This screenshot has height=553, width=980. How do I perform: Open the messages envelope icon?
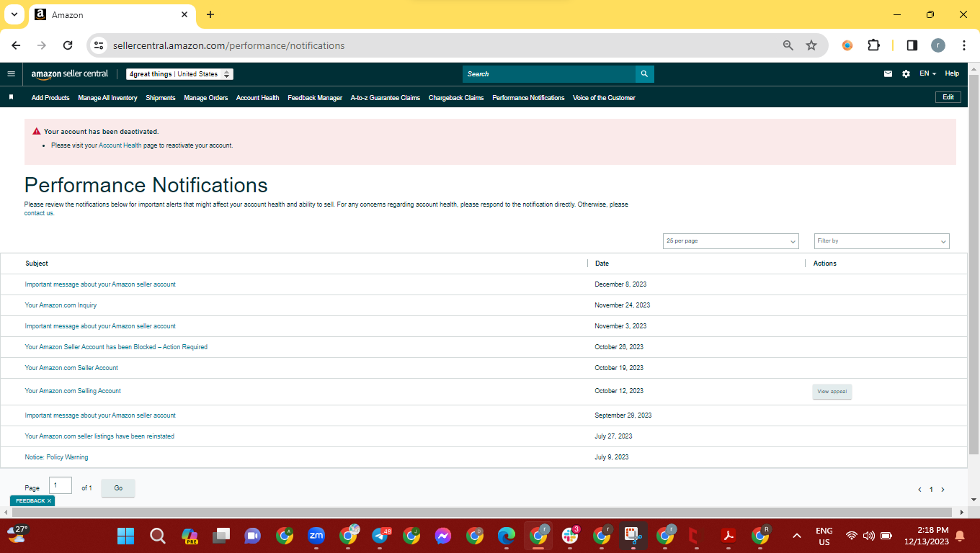pyautogui.click(x=888, y=73)
